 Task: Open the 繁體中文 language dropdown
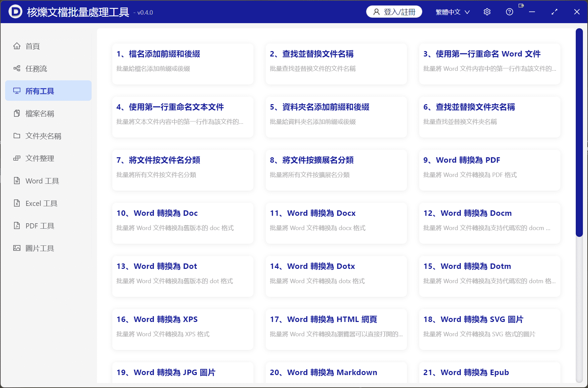pyautogui.click(x=453, y=12)
